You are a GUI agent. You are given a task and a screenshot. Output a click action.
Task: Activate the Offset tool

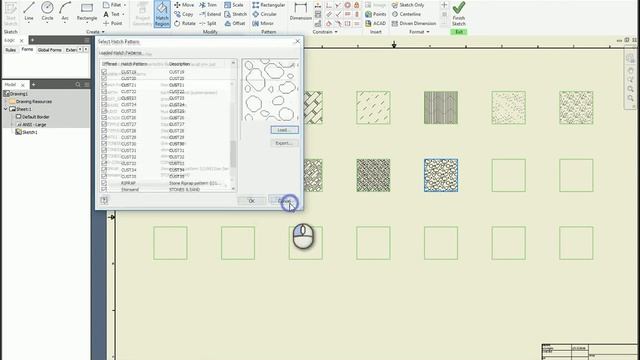(235, 23)
